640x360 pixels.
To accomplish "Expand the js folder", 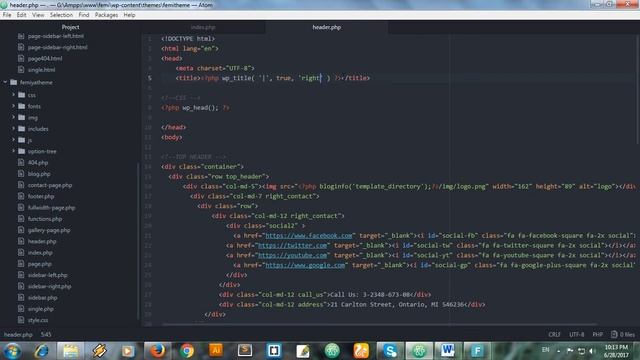I will (x=13, y=140).
